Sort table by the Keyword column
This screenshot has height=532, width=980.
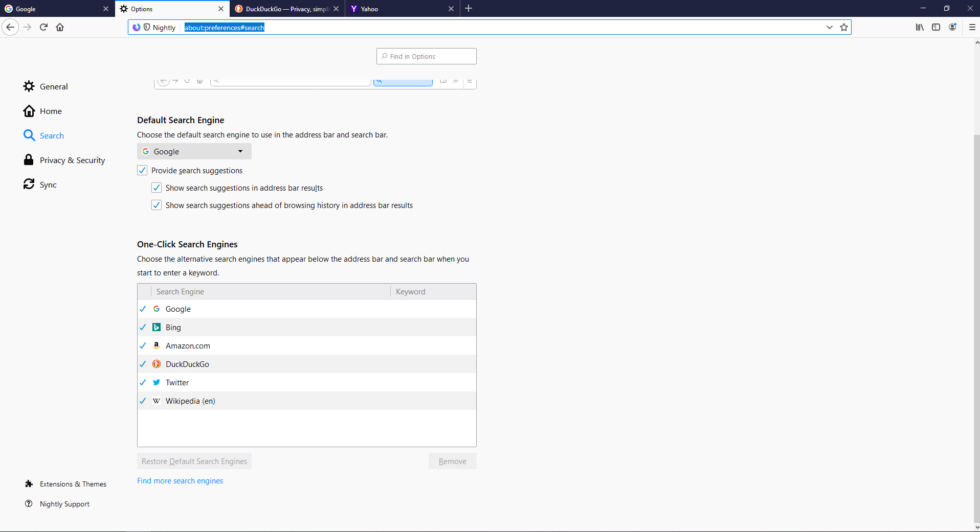point(411,291)
